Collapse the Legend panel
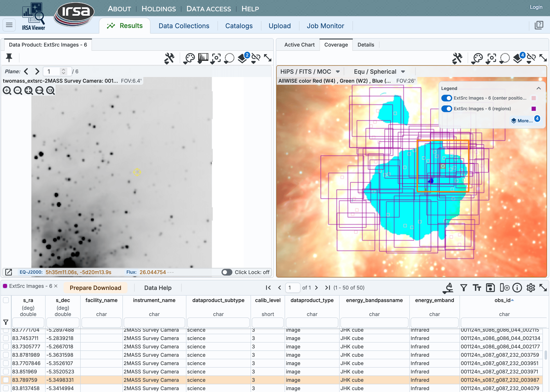 [539, 88]
